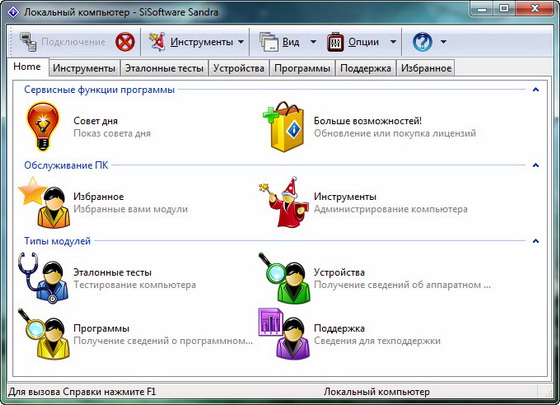The image size is (560, 405).
Task: Close the SiSoftware Sandra window
Action: tap(535, 9)
